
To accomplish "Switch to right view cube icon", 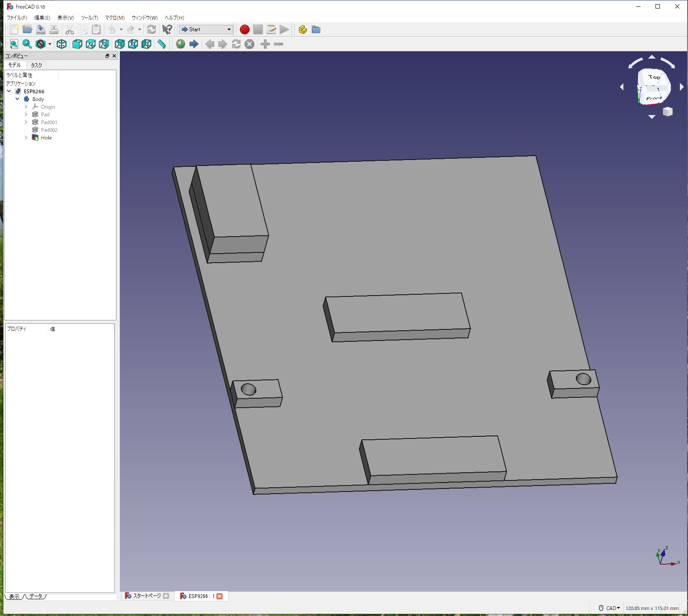I will click(104, 44).
